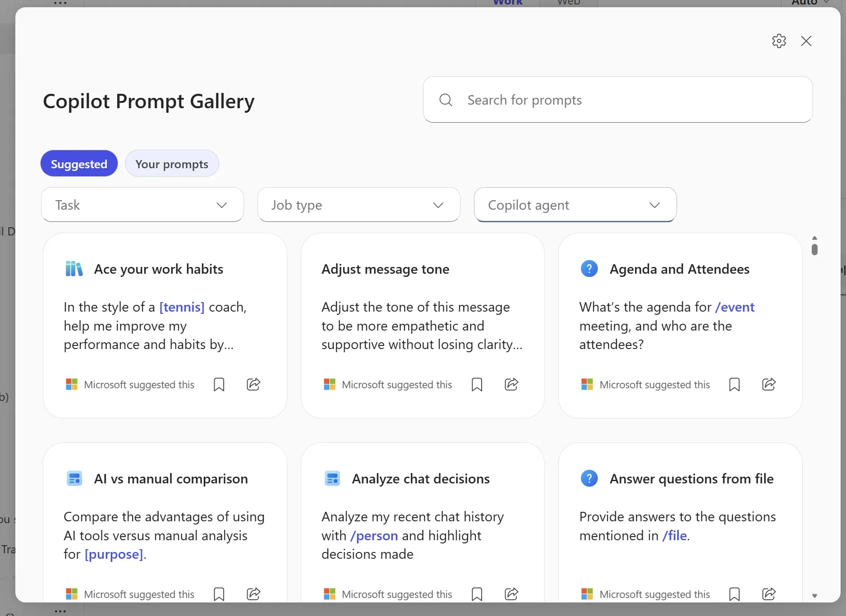Viewport: 846px width, 616px height.
Task: Open the Answer questions from file title
Action: pyautogui.click(x=692, y=479)
